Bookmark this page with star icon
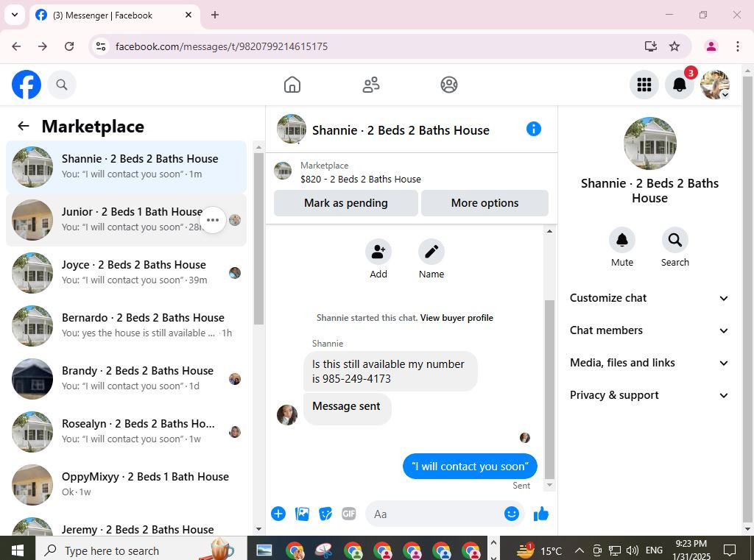This screenshot has height=560, width=754. (674, 46)
